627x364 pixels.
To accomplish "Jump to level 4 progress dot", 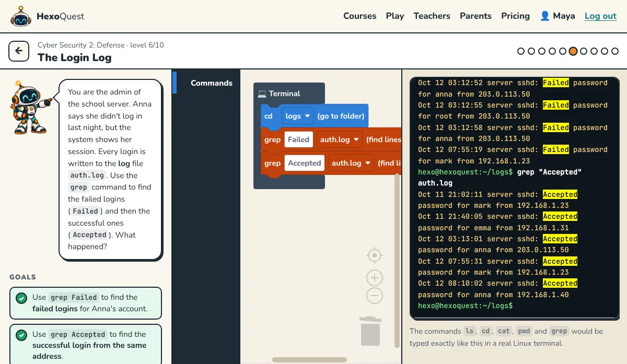I will click(x=552, y=51).
